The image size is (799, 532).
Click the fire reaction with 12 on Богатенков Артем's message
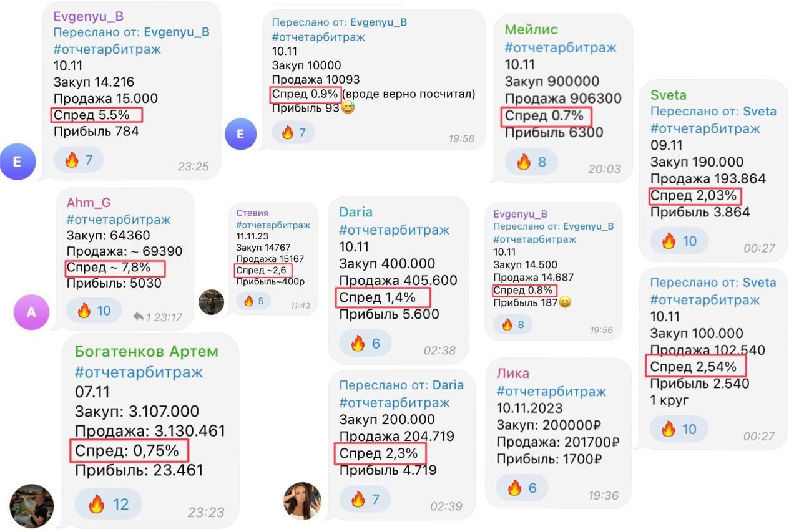coord(108,504)
